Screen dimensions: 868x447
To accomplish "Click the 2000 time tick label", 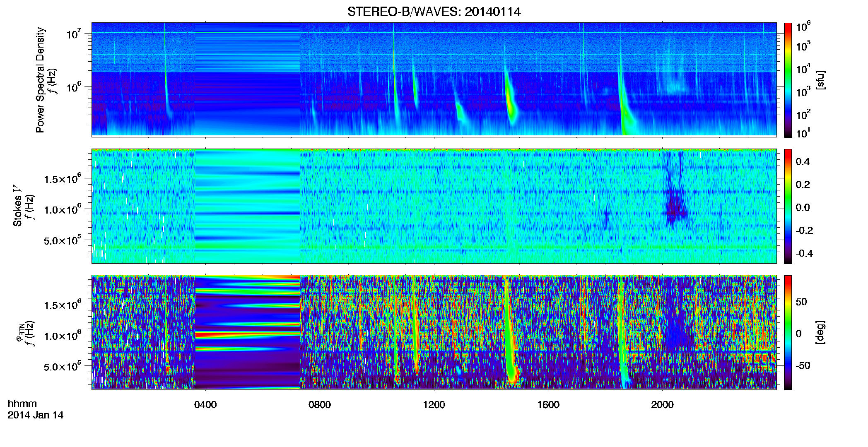I will [x=662, y=404].
